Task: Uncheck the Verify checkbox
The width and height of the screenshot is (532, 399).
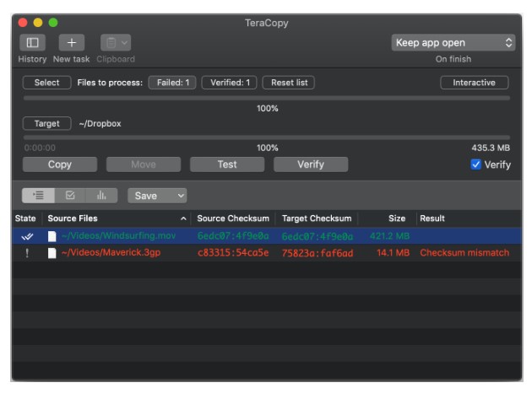Action: 475,164
